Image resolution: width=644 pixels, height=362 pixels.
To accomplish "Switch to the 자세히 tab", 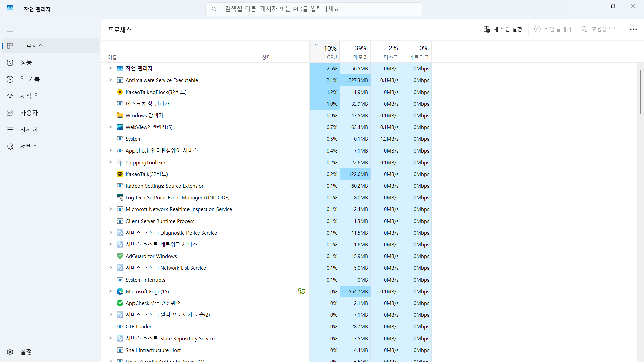I will pos(50,129).
